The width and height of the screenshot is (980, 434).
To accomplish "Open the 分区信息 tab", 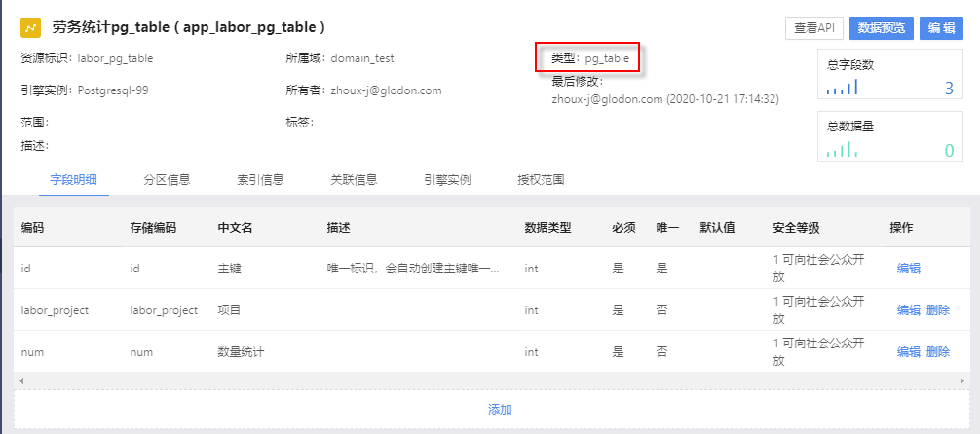I will tap(167, 179).
